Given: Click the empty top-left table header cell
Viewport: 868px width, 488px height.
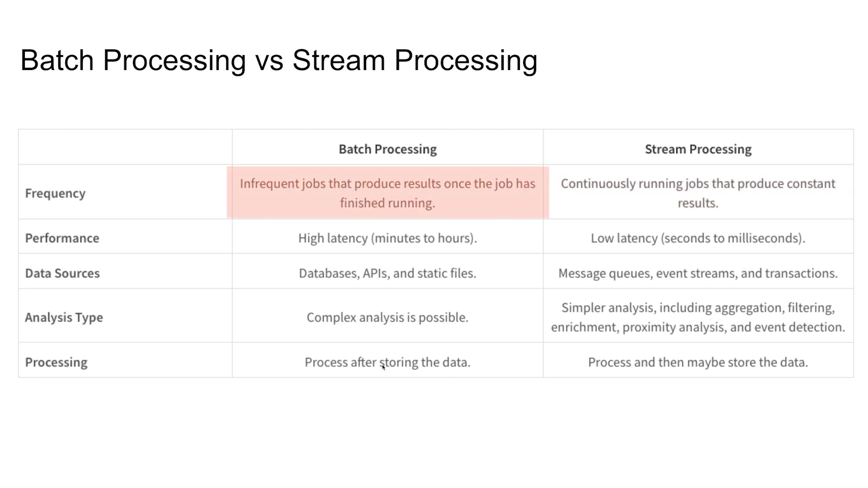Looking at the screenshot, I should [125, 147].
